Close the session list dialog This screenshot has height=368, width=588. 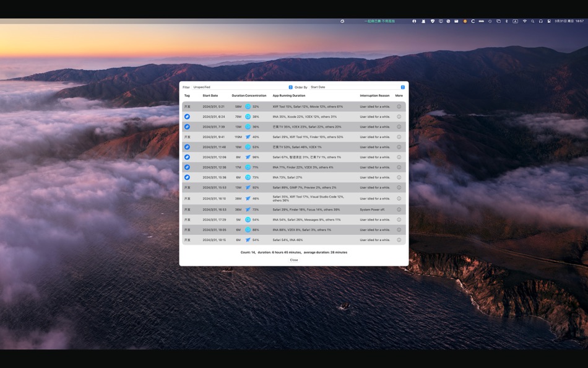coord(294,260)
